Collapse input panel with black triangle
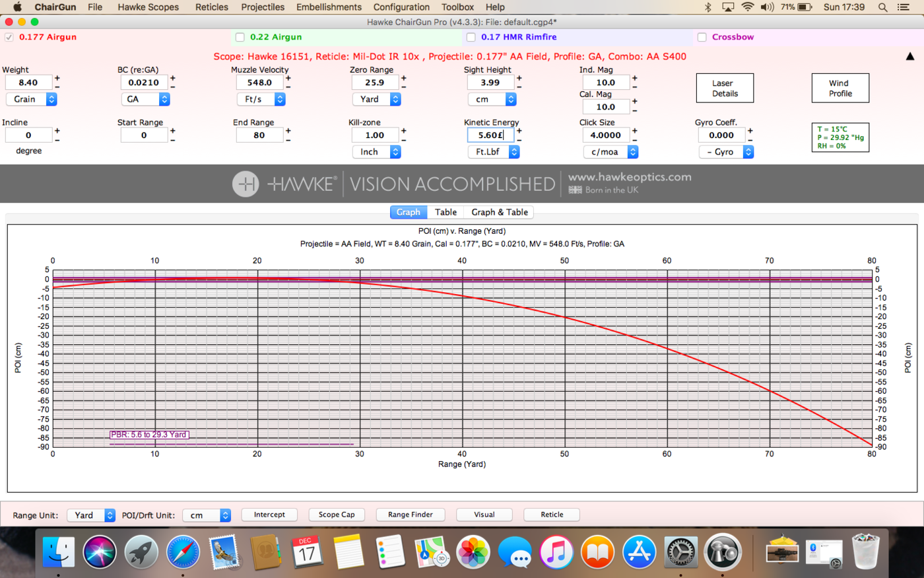 (910, 57)
